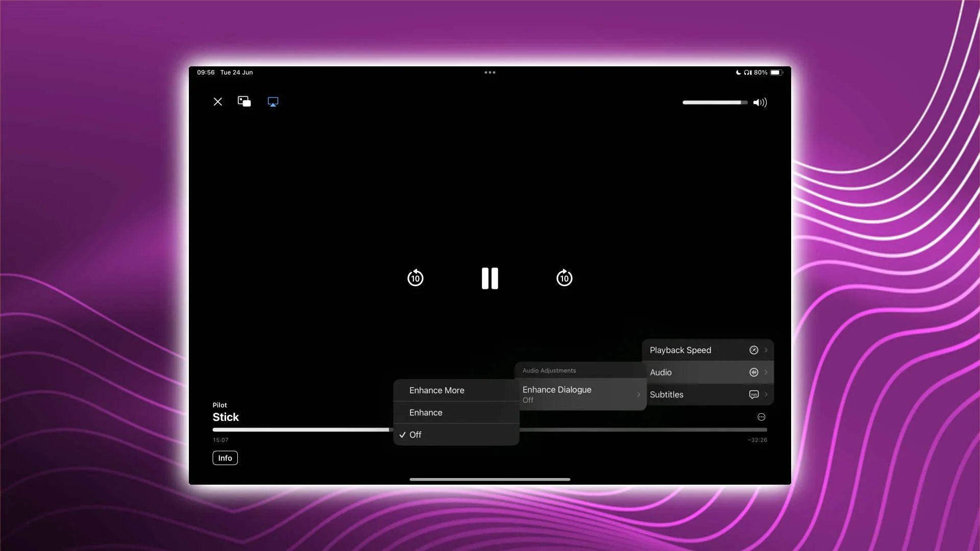Select Enhance in the dialogue menu
The height and width of the screenshot is (551, 980).
(x=426, y=412)
